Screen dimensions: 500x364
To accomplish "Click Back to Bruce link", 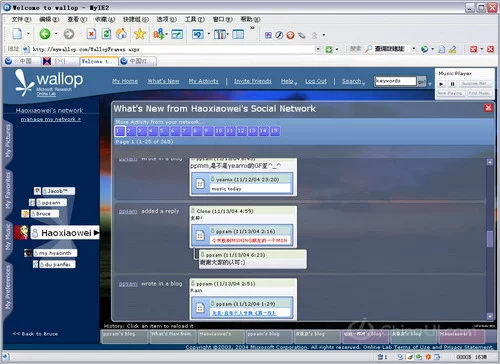I will (35, 334).
